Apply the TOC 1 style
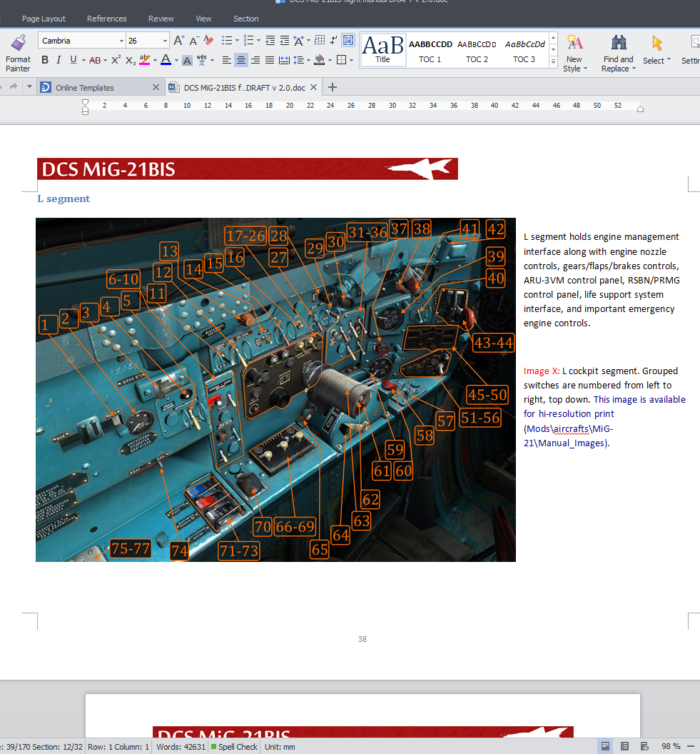Screen dimensions: 700x754 coord(430,51)
